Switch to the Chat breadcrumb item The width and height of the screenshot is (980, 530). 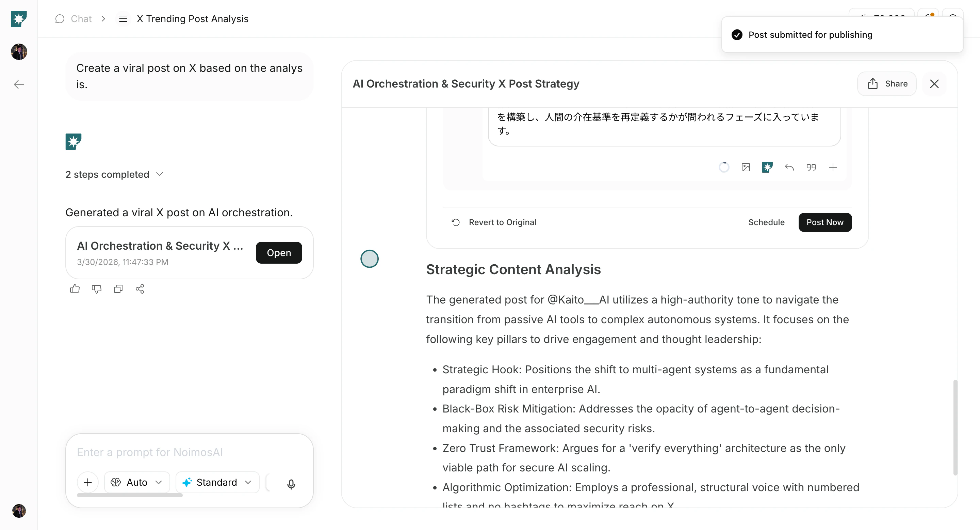(x=81, y=19)
